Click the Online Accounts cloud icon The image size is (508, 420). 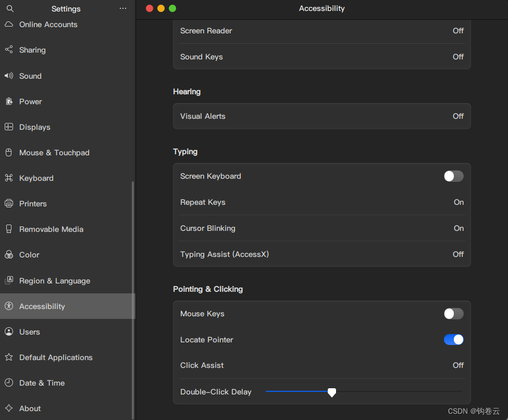point(9,24)
